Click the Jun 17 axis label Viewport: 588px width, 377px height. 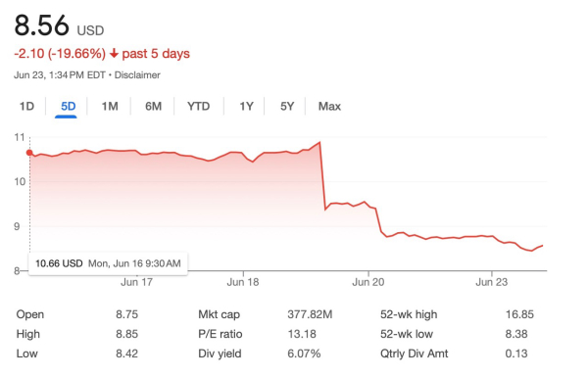(x=136, y=282)
